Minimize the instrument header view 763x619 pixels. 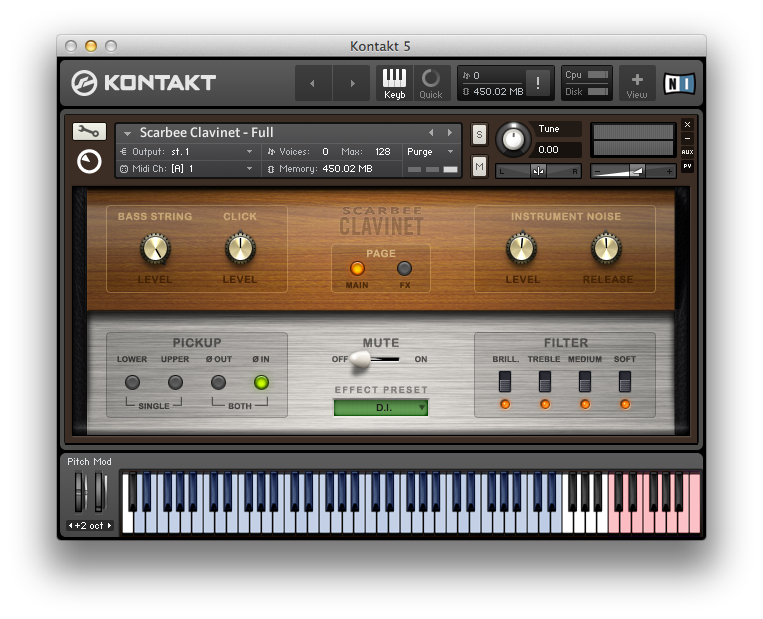688,138
